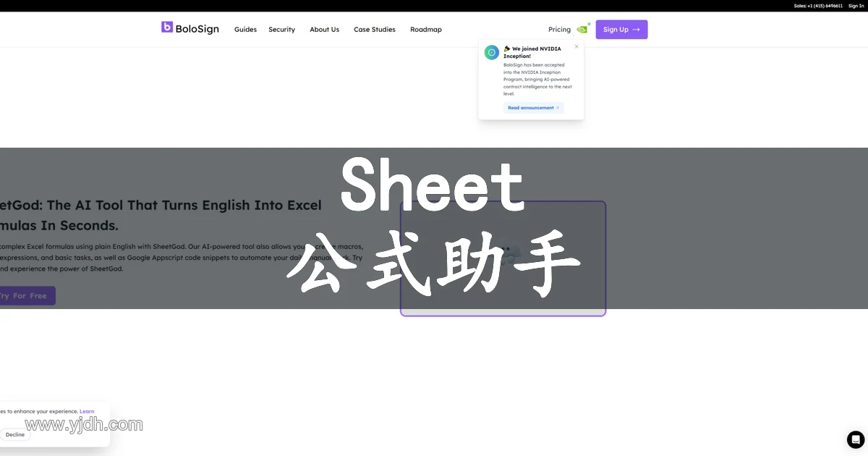Close the NVIDIA Inception notification
868x456 pixels.
point(576,46)
